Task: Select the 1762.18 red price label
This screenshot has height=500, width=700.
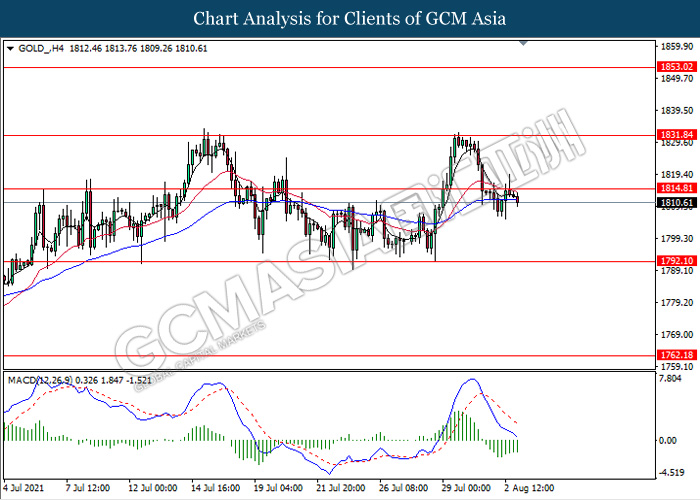Action: (677, 355)
